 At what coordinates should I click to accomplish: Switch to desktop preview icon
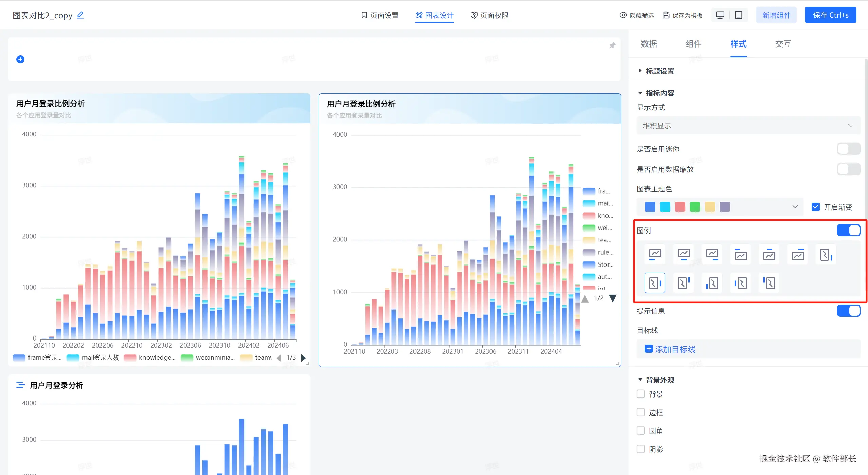click(x=720, y=15)
